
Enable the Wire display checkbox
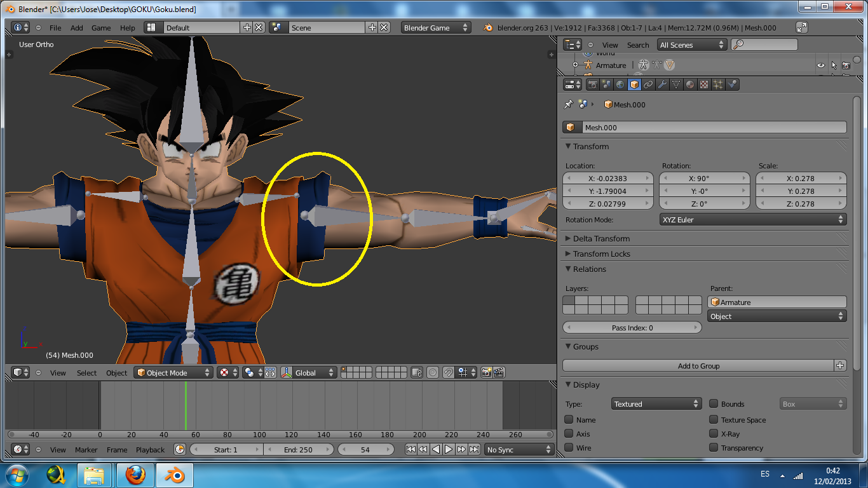coord(569,448)
